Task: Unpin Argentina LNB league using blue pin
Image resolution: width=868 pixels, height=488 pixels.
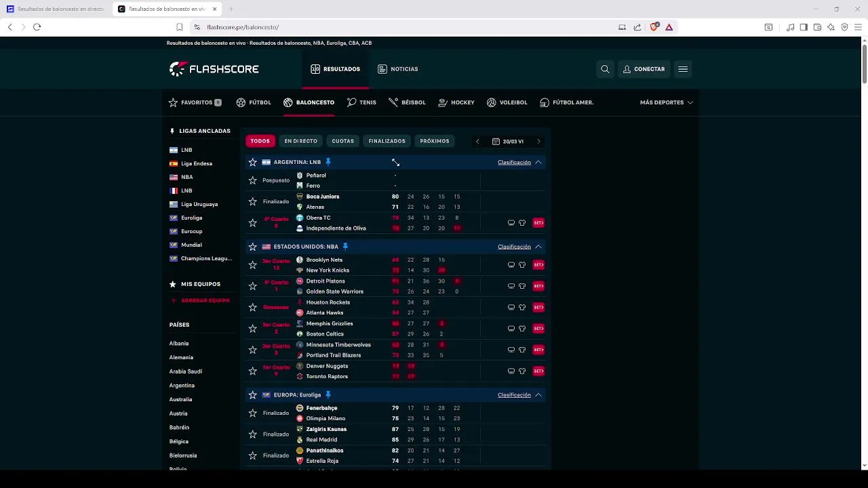Action: [328, 162]
